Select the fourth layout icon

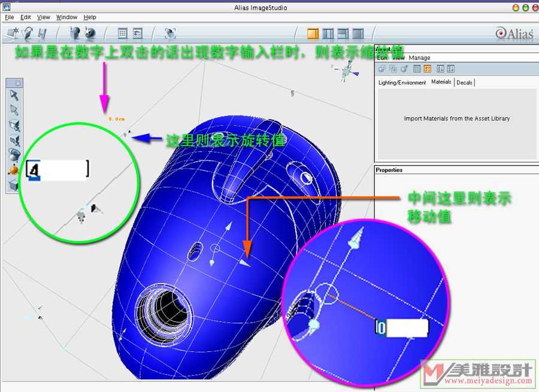358,34
